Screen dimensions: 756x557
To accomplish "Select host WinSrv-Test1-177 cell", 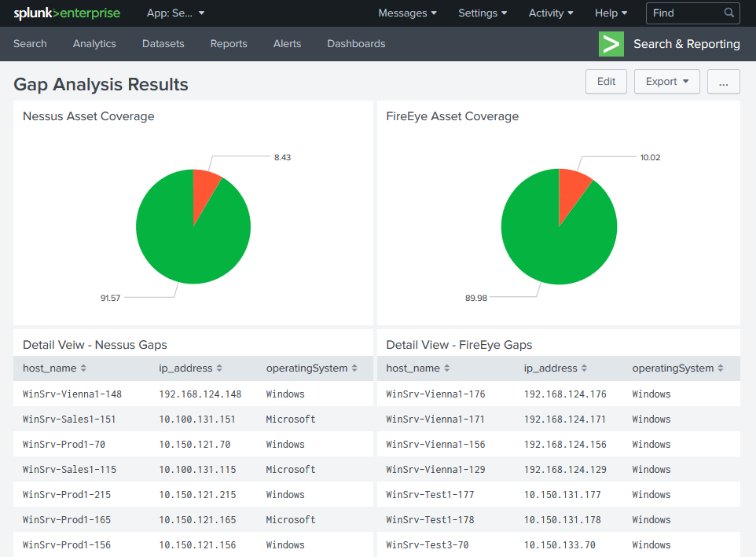I will [430, 494].
